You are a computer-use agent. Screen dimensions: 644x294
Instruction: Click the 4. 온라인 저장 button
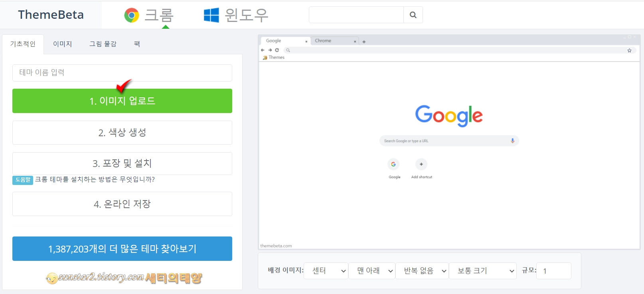click(122, 204)
